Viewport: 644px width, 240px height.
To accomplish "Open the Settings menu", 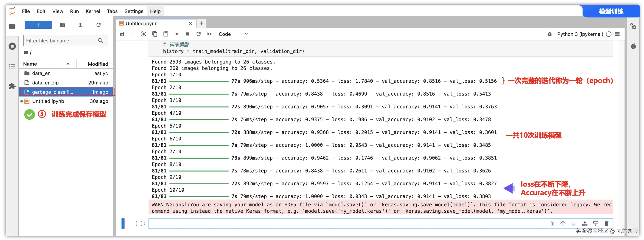I will point(134,11).
